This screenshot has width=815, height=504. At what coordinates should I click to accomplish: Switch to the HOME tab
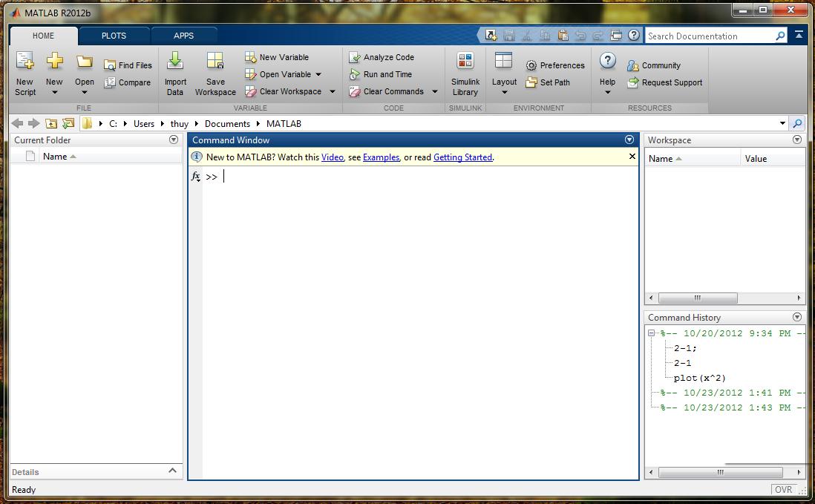[x=43, y=36]
